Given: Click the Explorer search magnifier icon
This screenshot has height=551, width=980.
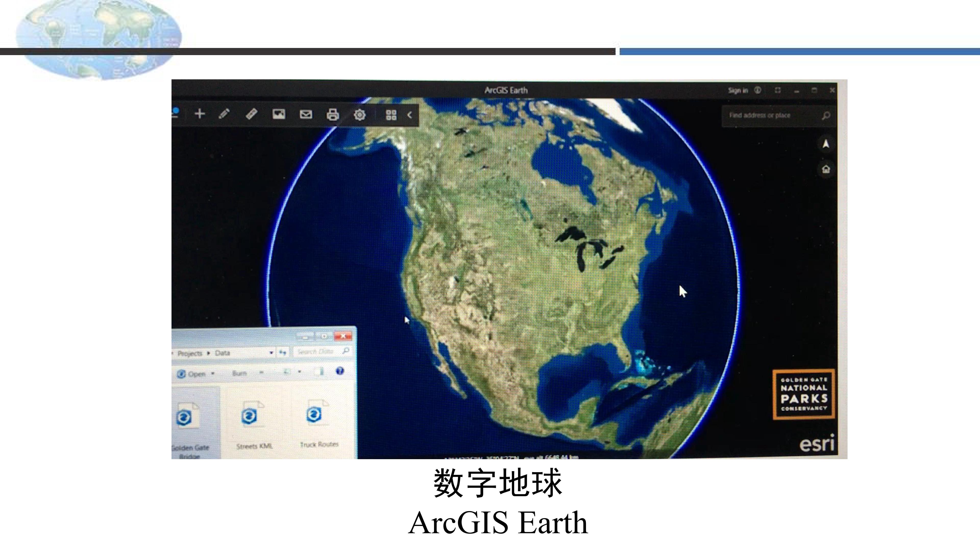Looking at the screenshot, I should [346, 350].
